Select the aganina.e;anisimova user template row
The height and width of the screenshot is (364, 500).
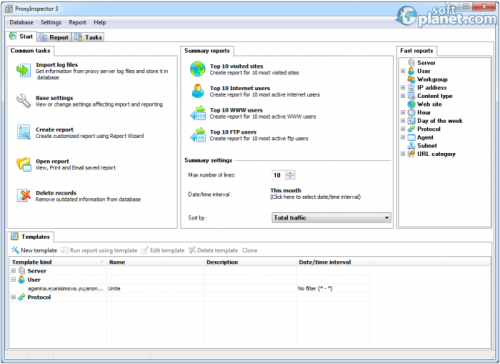tap(190, 288)
